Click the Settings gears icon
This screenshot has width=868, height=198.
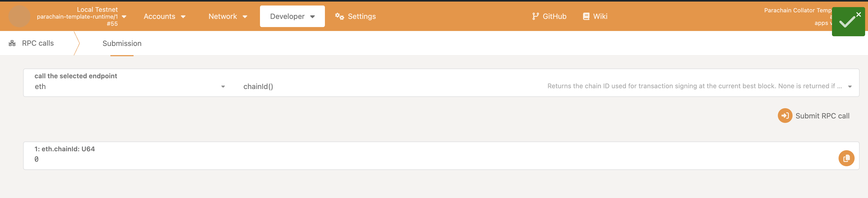(339, 16)
